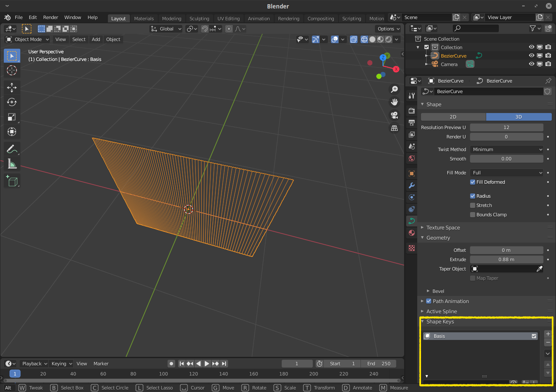This screenshot has height=392, width=556.
Task: Enable the Stretch checkbox
Action: click(473, 205)
